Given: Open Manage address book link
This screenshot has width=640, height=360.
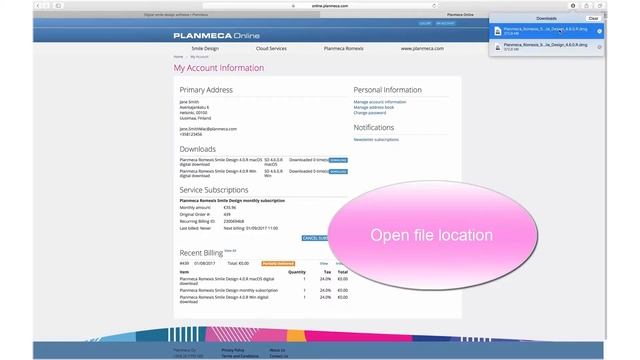Looking at the screenshot, I should point(373,107).
